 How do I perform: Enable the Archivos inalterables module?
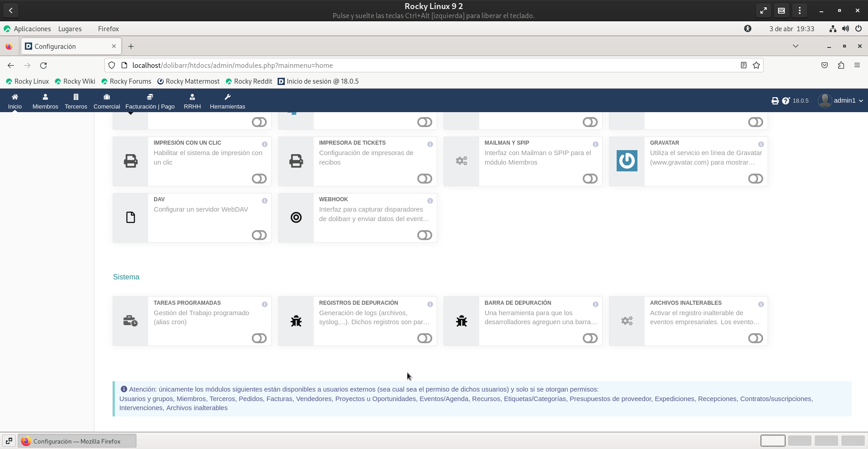(x=755, y=338)
